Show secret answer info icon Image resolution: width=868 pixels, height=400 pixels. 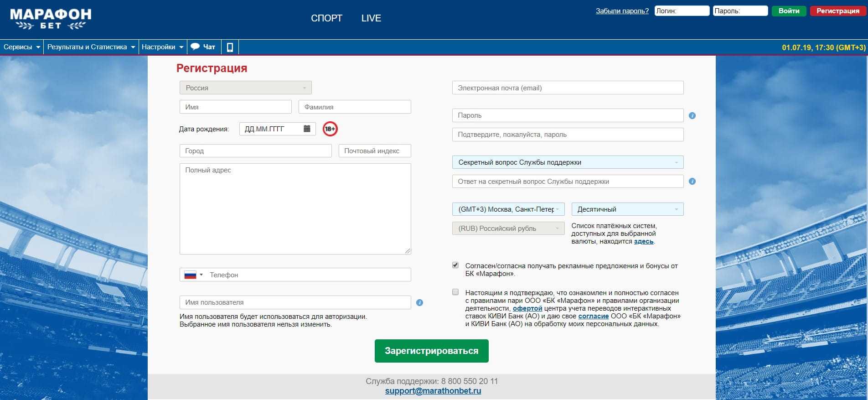[x=692, y=182]
